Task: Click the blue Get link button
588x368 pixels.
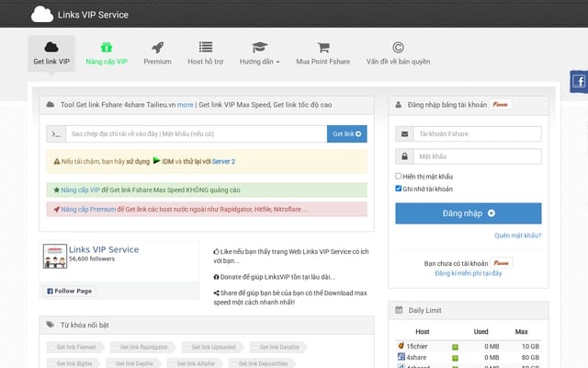Action: [347, 134]
